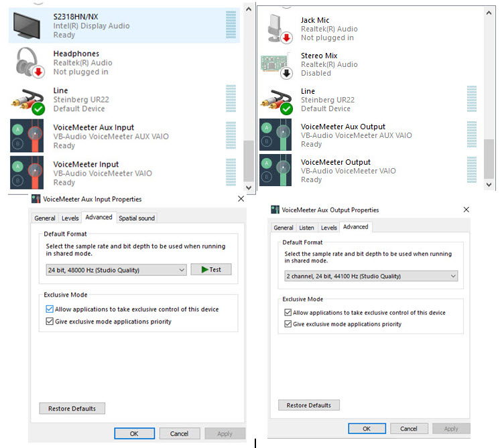Image resolution: width=500 pixels, height=448 pixels.
Task: Toggle exclusive control in Aux Output Properties
Action: click(x=288, y=312)
